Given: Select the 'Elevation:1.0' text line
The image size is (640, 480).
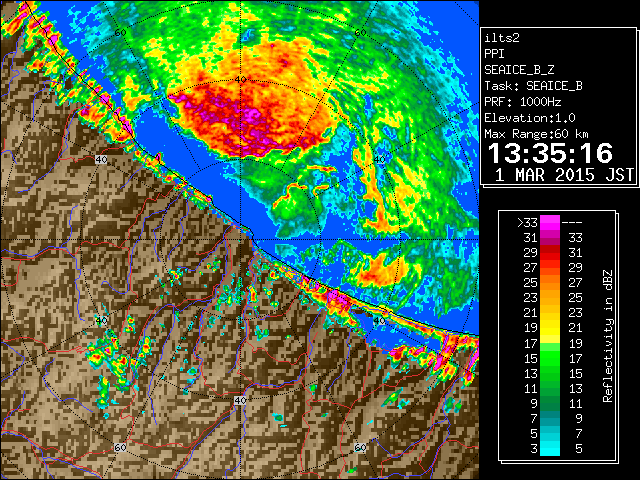Looking at the screenshot, I should [529, 118].
